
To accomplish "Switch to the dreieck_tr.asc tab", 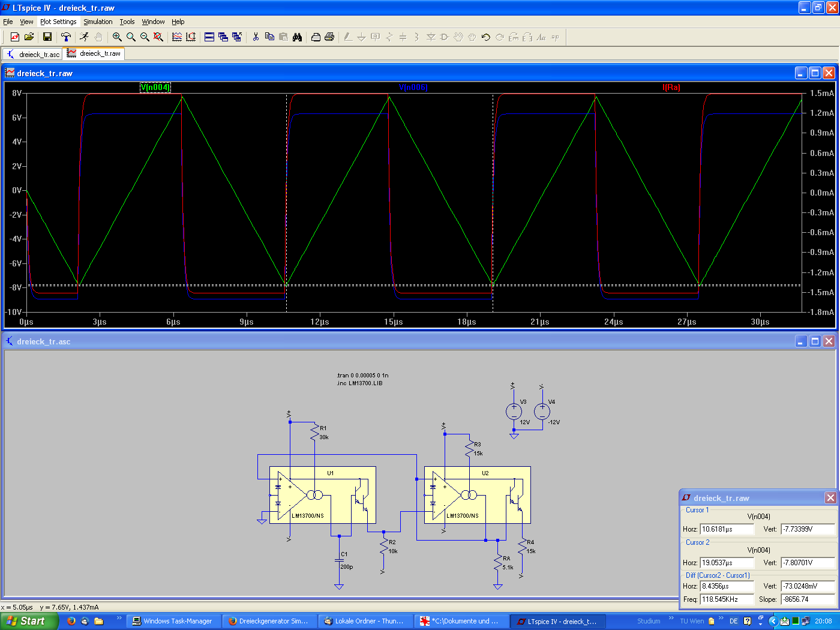I will point(33,54).
